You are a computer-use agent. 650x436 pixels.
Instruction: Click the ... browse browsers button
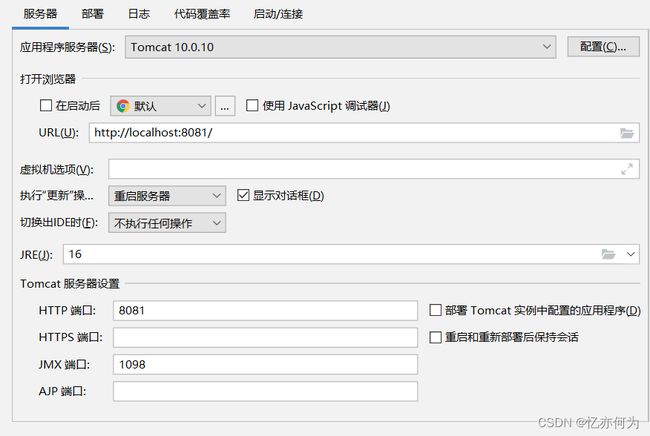pyautogui.click(x=225, y=106)
